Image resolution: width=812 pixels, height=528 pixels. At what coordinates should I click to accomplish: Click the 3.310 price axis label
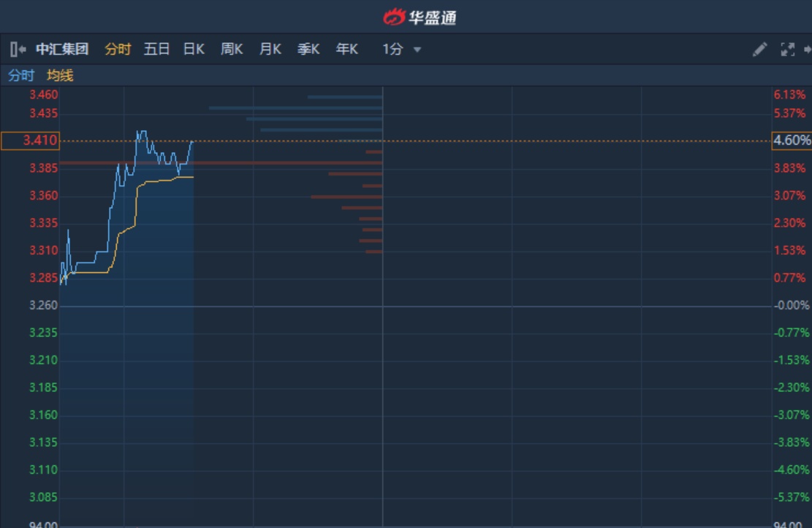coord(44,251)
